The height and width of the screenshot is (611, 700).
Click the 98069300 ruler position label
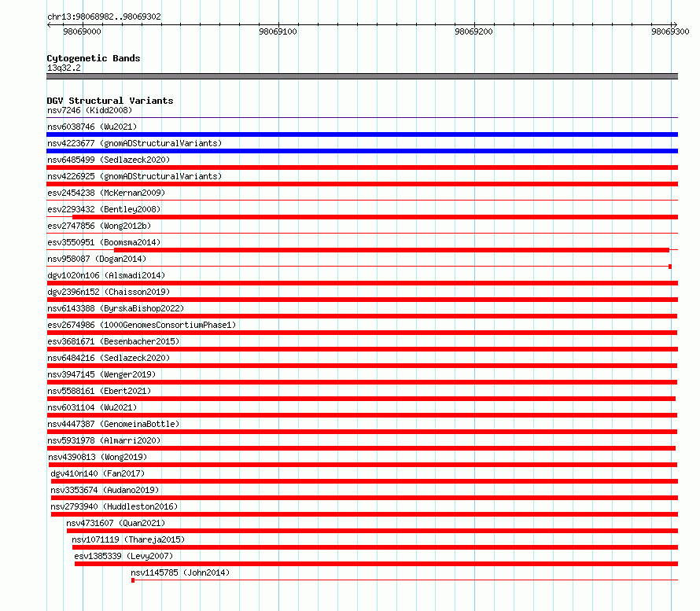[670, 31]
